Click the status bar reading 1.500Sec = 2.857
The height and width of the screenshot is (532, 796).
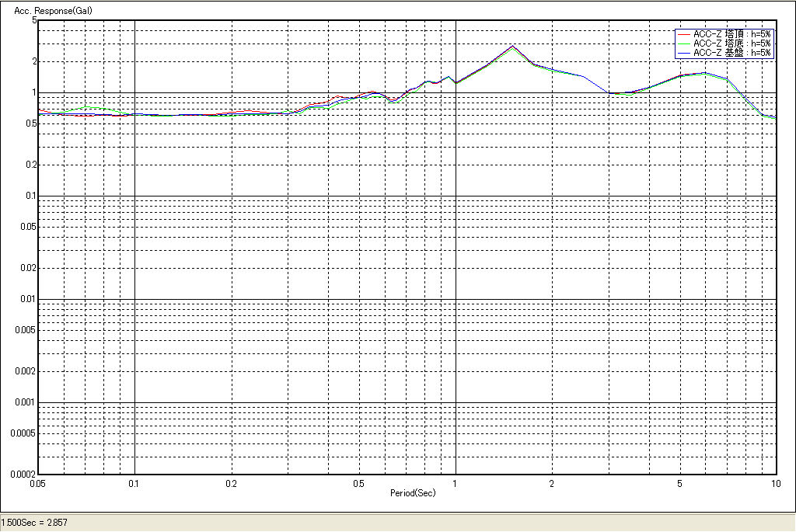pyautogui.click(x=35, y=523)
